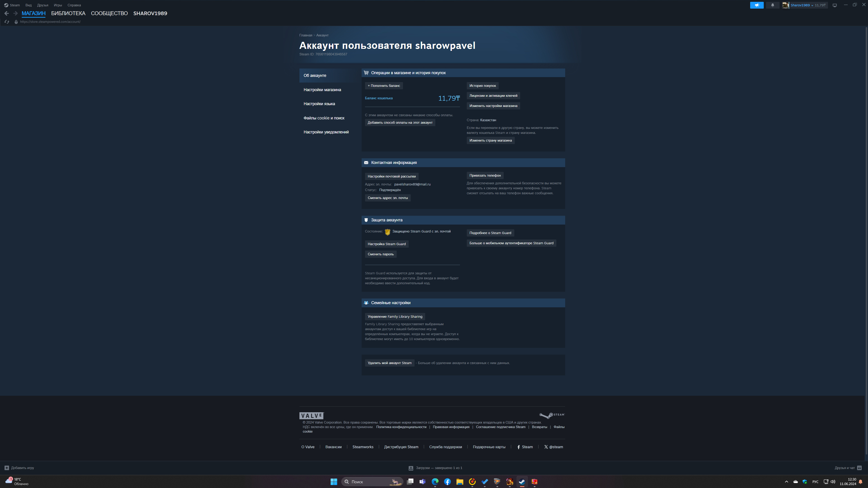Open История покупок
The height and width of the screenshot is (488, 868).
click(x=483, y=86)
